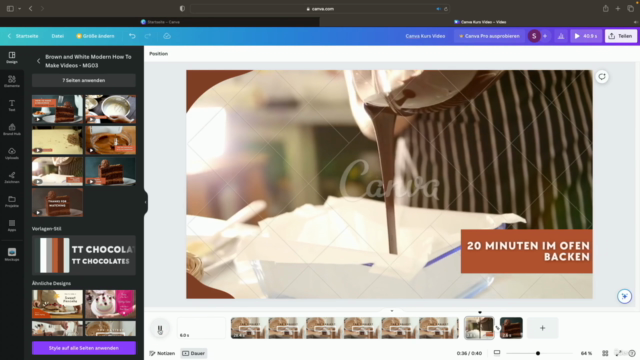This screenshot has height=360, width=640.
Task: Select the melted chocolate template page
Action: [x=111, y=140]
